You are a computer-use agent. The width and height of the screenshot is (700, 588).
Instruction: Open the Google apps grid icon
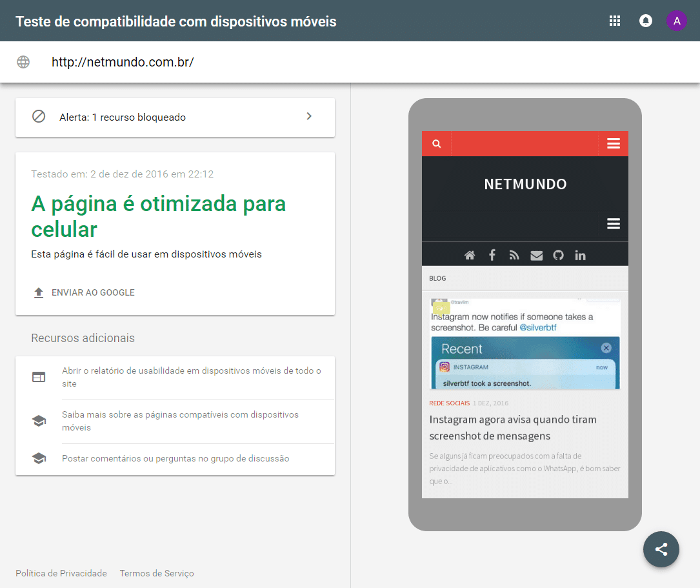pos(615,21)
